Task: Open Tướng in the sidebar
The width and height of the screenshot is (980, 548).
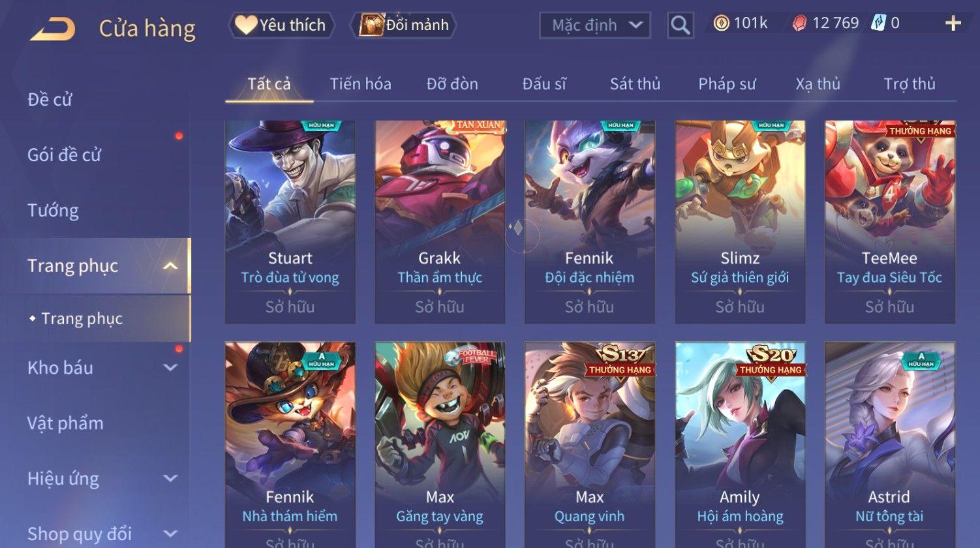Action: [53, 210]
